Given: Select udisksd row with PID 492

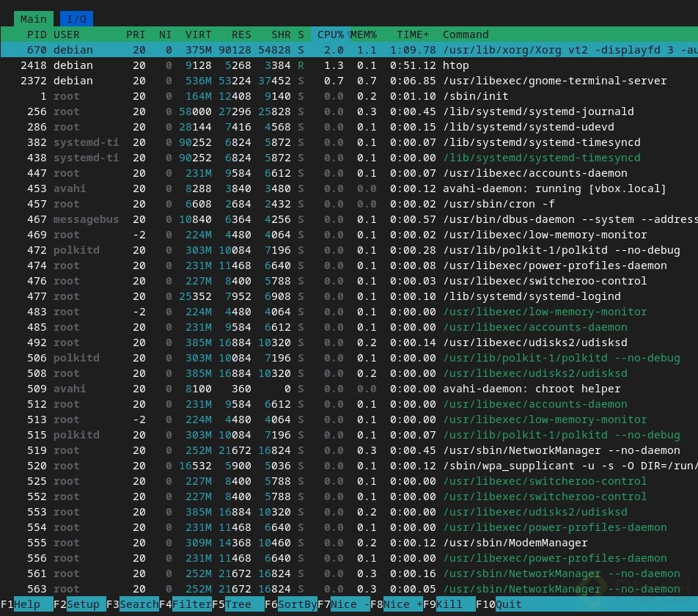Looking at the screenshot, I should [349, 342].
